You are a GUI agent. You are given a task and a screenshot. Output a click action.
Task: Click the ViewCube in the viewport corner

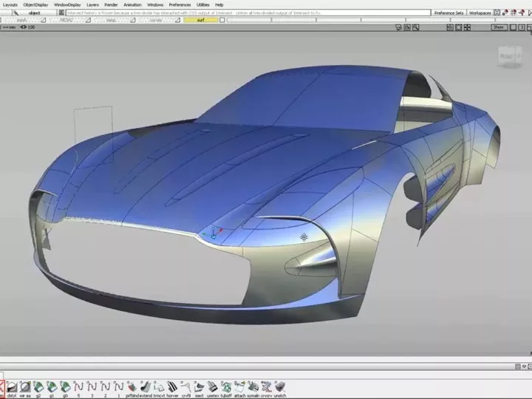[508, 55]
